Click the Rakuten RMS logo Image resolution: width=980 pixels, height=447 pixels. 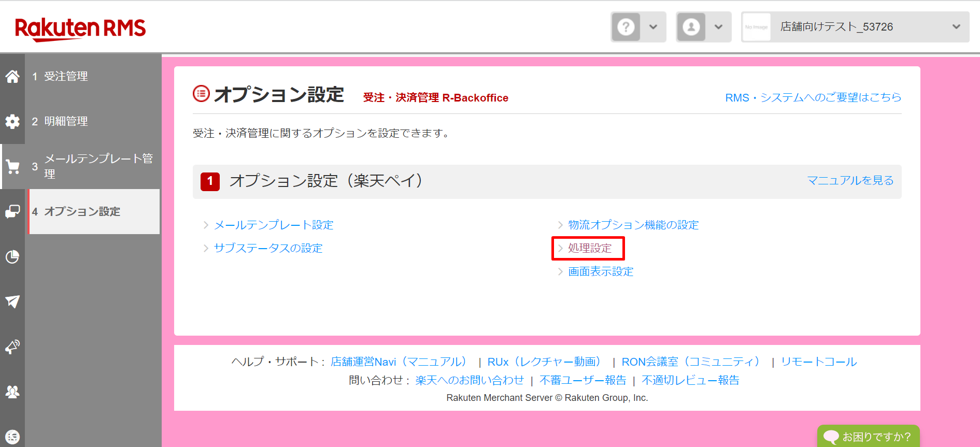(x=80, y=29)
